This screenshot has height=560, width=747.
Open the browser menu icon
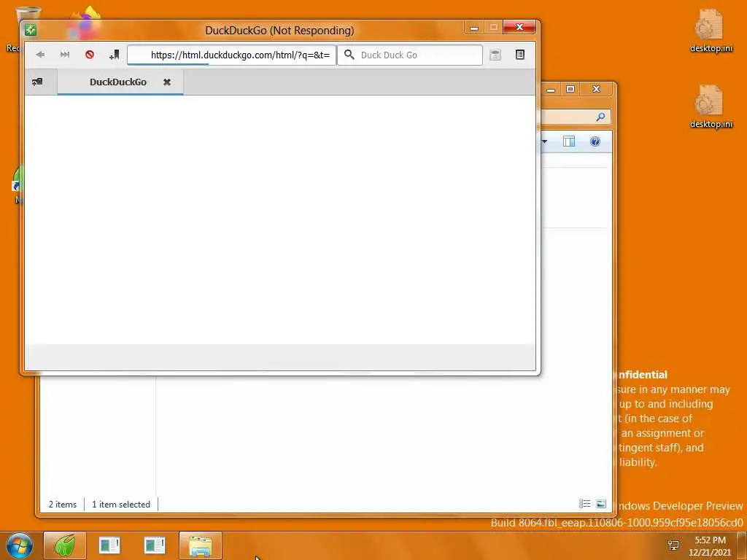[519, 55]
